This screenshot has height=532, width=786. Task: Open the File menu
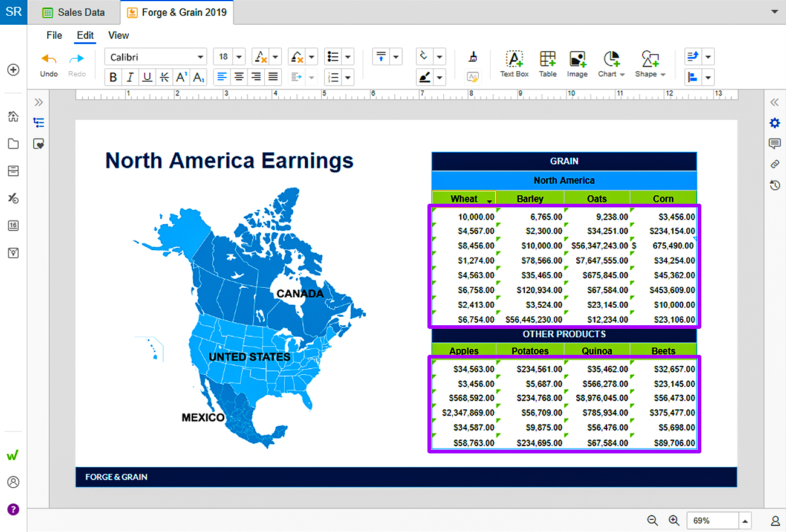[54, 35]
